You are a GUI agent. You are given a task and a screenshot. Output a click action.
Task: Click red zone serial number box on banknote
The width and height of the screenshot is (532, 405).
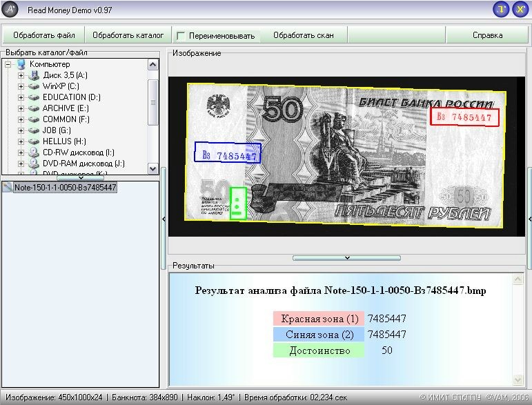click(465, 117)
